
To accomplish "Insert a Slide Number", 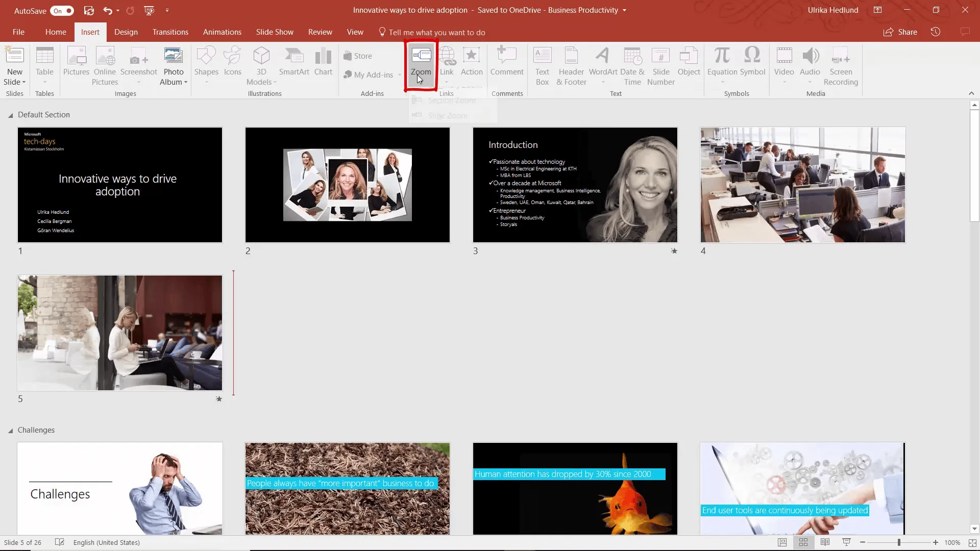I will pyautogui.click(x=661, y=65).
